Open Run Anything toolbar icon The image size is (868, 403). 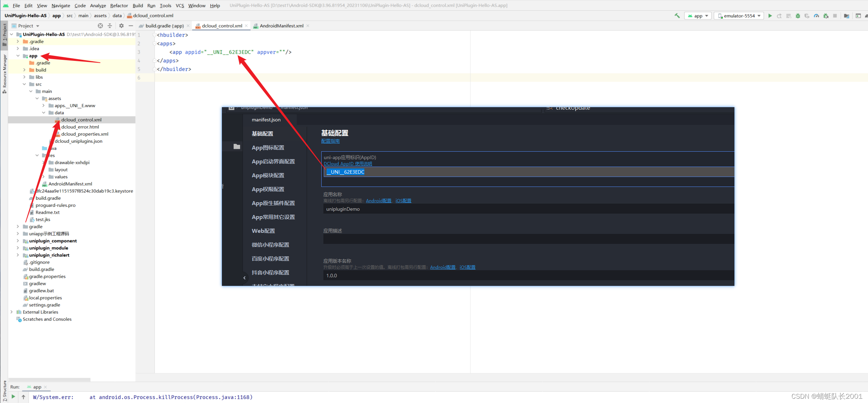(858, 16)
